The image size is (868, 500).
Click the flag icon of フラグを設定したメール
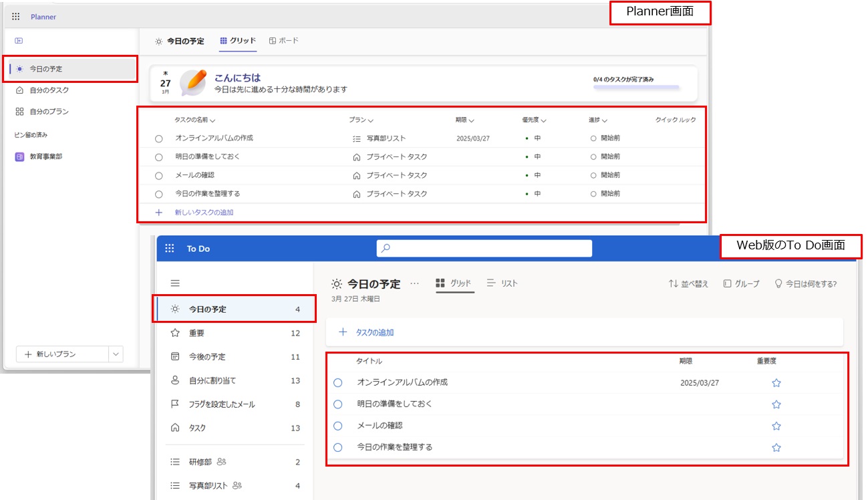point(175,404)
